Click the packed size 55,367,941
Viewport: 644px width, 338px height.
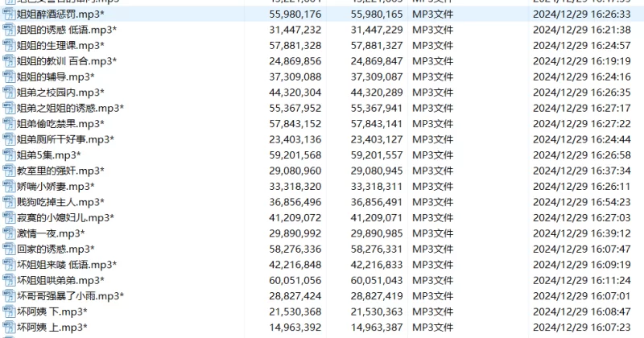pyautogui.click(x=377, y=108)
